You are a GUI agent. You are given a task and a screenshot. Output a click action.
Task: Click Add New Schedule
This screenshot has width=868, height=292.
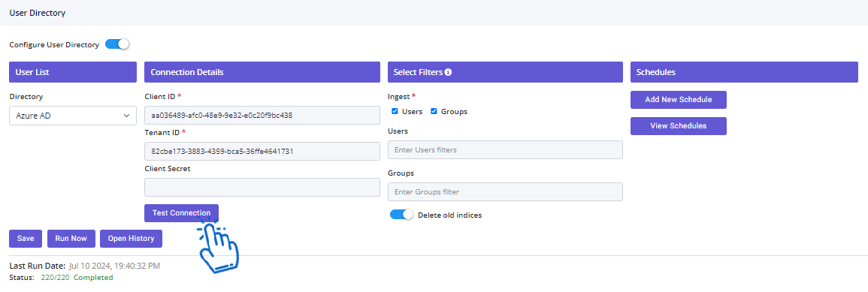click(x=678, y=100)
